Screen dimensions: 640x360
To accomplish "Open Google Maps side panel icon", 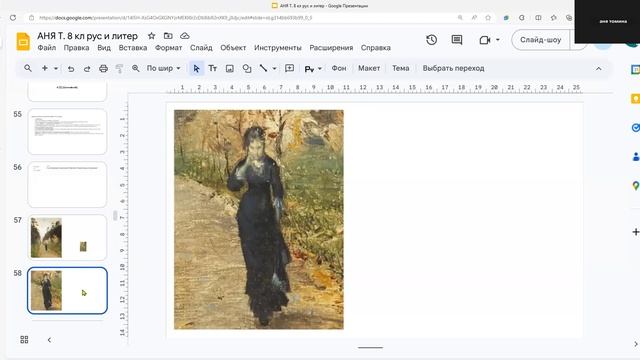I will click(x=636, y=186).
